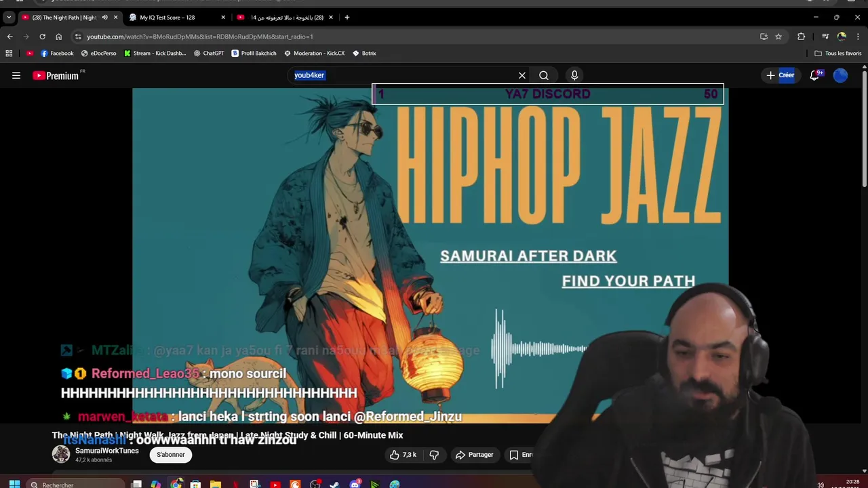The image size is (868, 488).
Task: Open the Facebook bookmark
Action: (57, 53)
